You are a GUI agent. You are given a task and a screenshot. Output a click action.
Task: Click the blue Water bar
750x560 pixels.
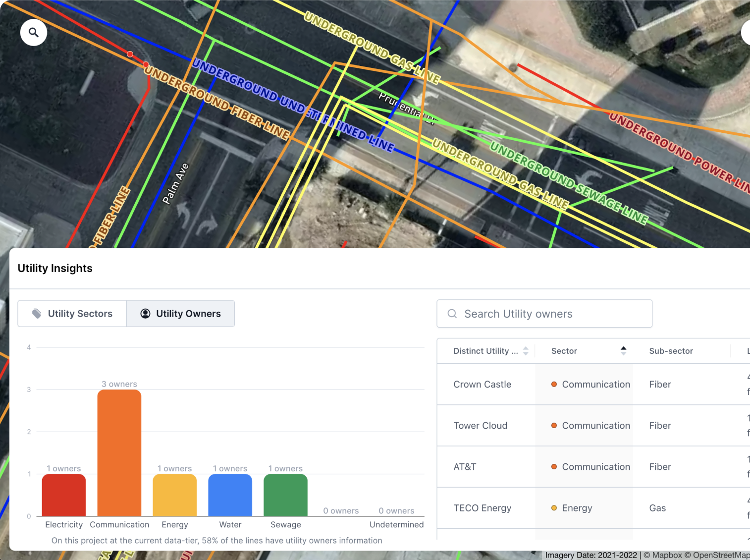coord(230,495)
